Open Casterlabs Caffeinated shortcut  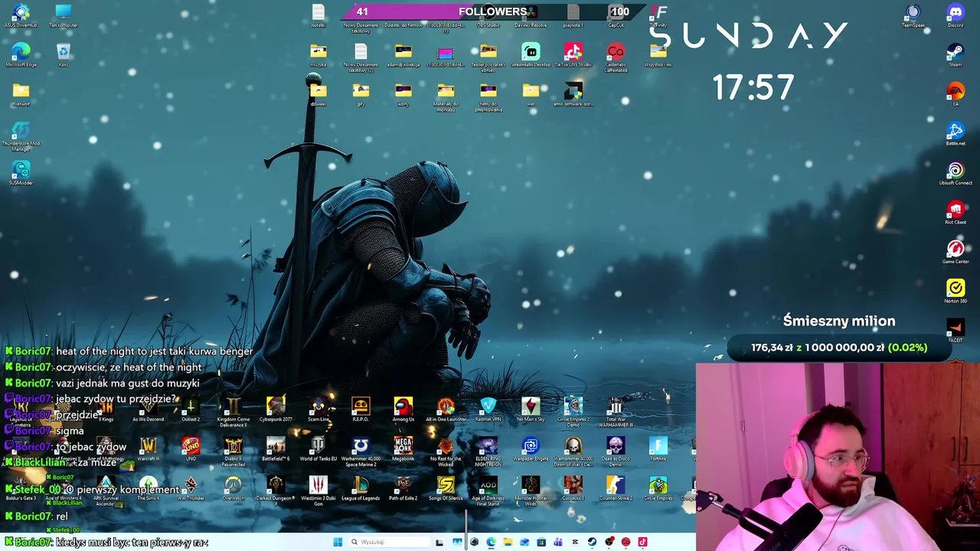[616, 57]
